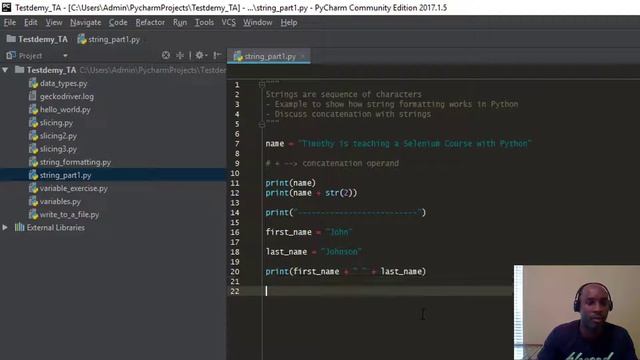
Task: Open the Project view dropdown
Action: [65, 56]
